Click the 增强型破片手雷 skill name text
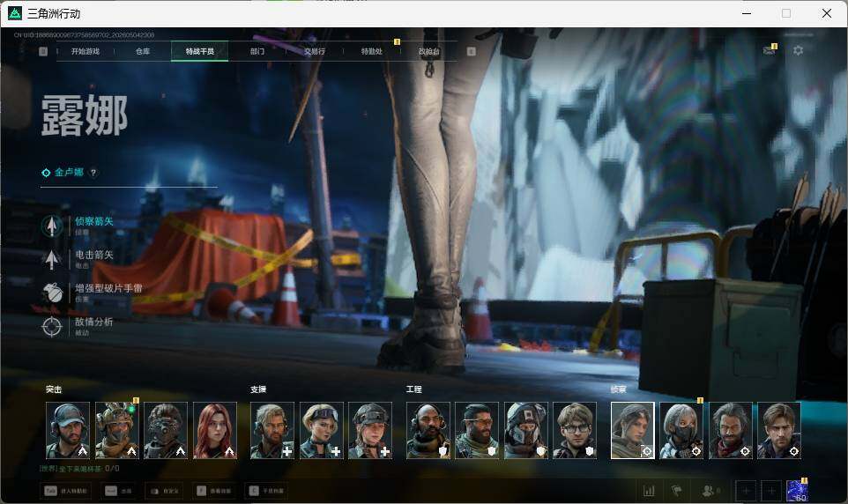848x504 pixels. click(108, 288)
